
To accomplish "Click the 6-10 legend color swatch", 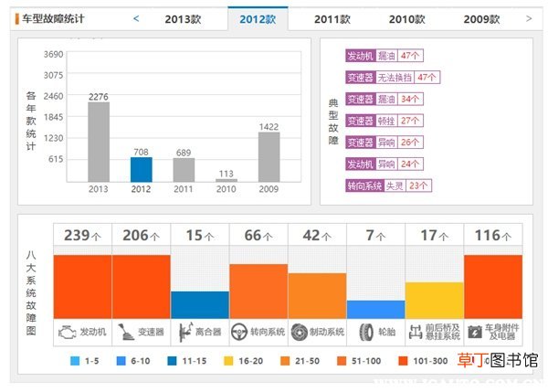I will (x=121, y=361).
